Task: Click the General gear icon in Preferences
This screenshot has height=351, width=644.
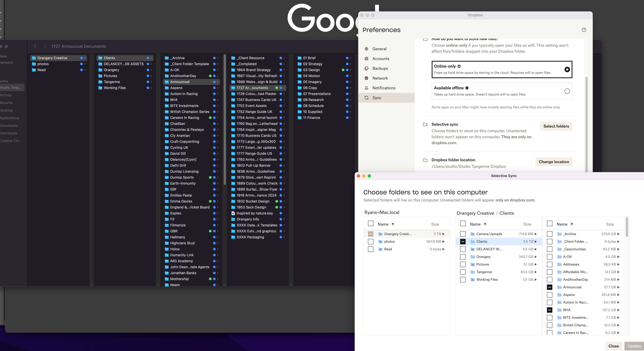Action: pos(366,49)
